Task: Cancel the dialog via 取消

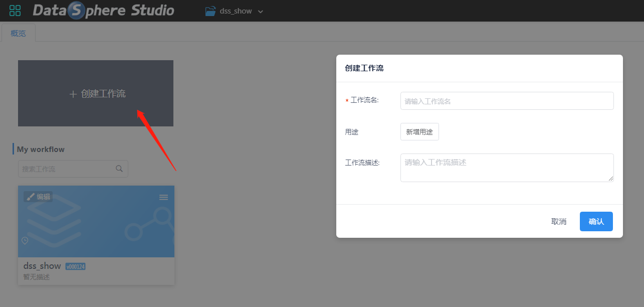Action: (x=558, y=221)
